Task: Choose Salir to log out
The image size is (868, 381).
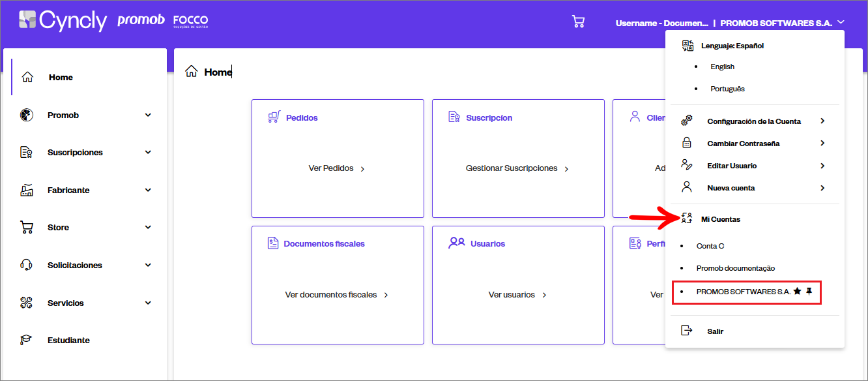Action: (x=716, y=331)
